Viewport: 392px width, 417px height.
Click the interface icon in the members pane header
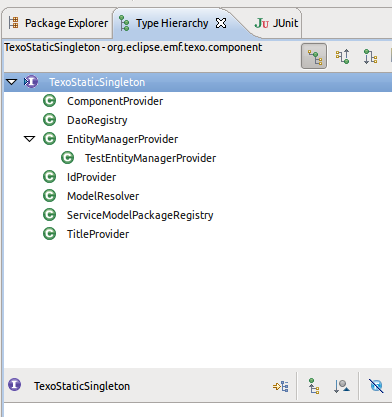coord(14,385)
